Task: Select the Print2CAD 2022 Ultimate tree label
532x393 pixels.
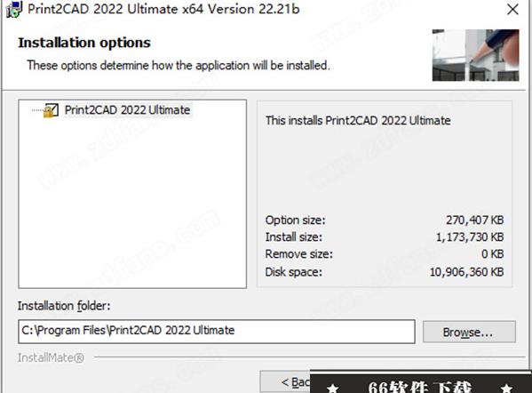Action: (127, 110)
